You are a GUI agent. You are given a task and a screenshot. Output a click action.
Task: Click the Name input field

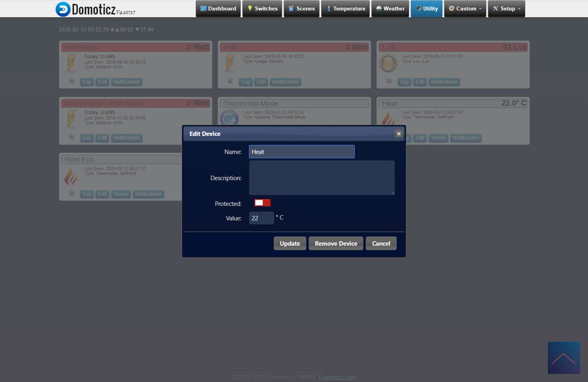pos(302,152)
